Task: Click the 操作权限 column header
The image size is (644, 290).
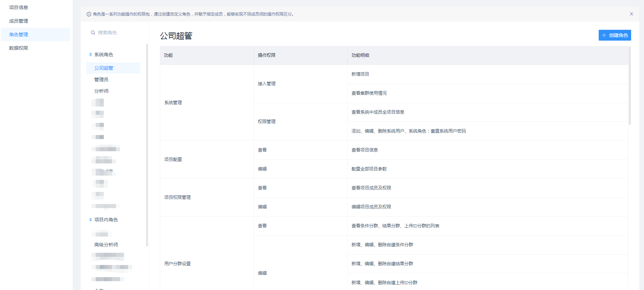Action: pos(267,55)
